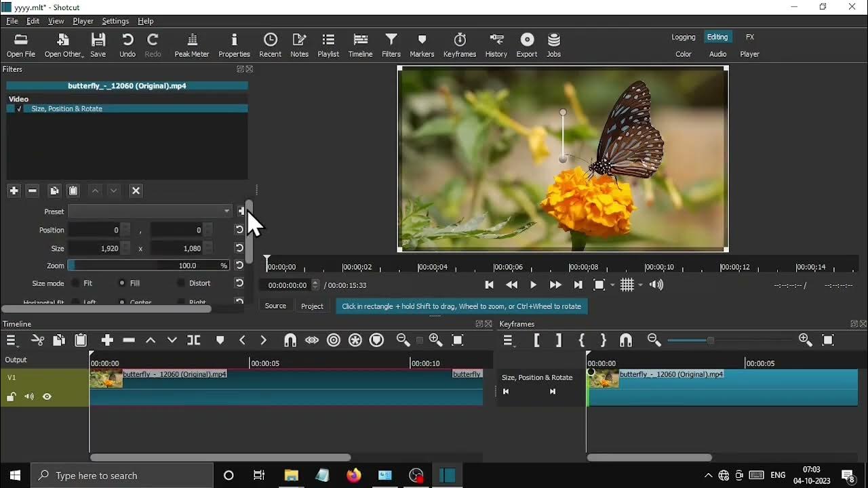Open the File menu
Screen dimensions: 868x488
(12, 21)
